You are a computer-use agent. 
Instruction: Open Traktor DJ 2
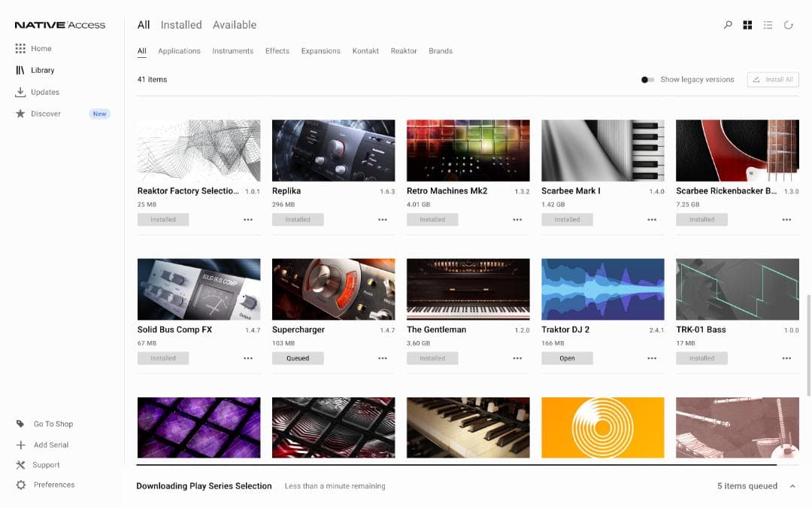click(x=567, y=358)
